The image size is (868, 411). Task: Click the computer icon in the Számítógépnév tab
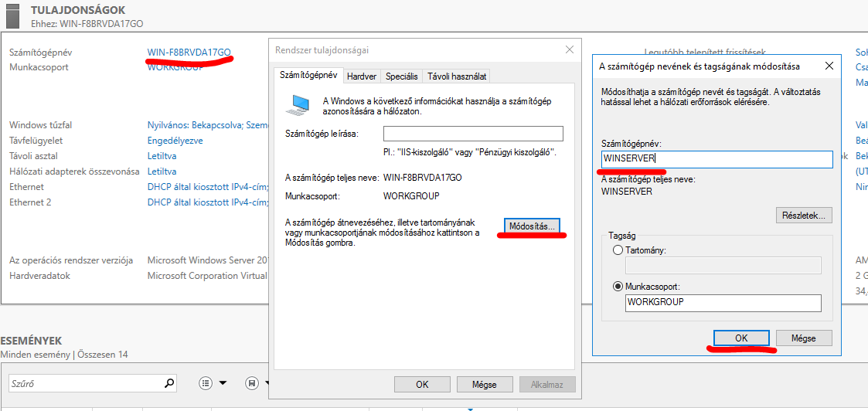pyautogui.click(x=298, y=105)
